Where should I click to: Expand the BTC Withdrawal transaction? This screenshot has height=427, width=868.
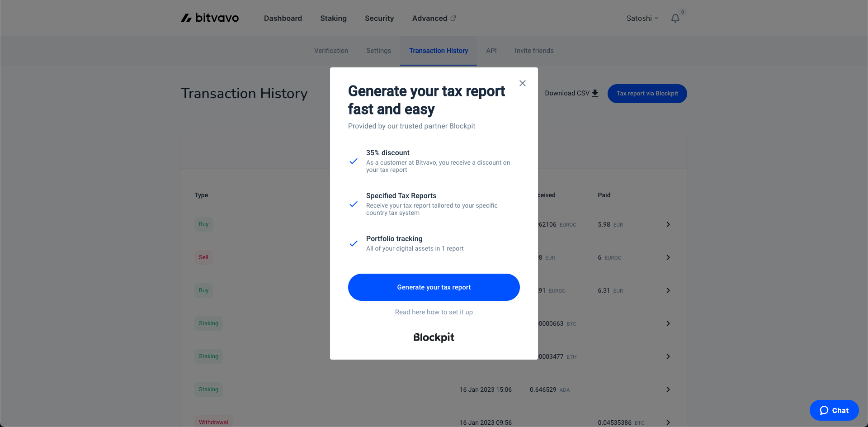668,422
